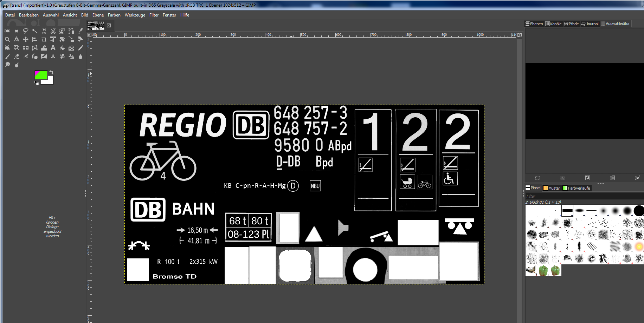Select the Select by Color tool
Screen dimensions: 644x323
(44, 31)
